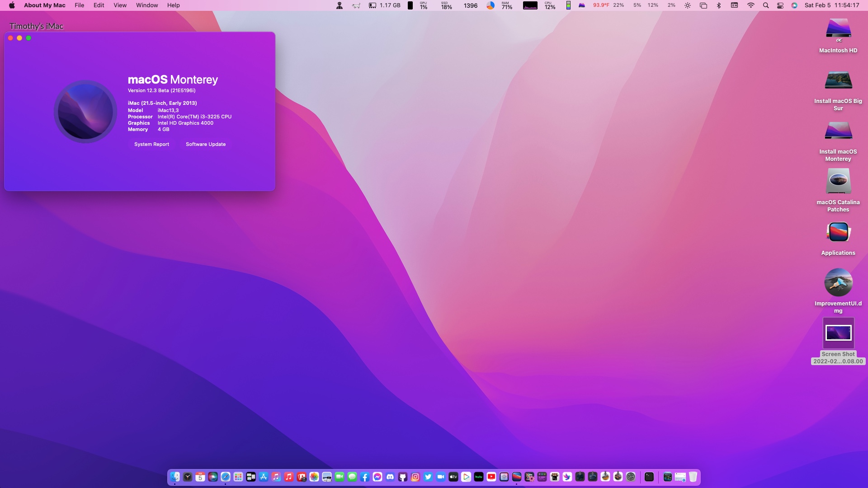Open Messages from the Dock
The image size is (868, 488).
352,477
